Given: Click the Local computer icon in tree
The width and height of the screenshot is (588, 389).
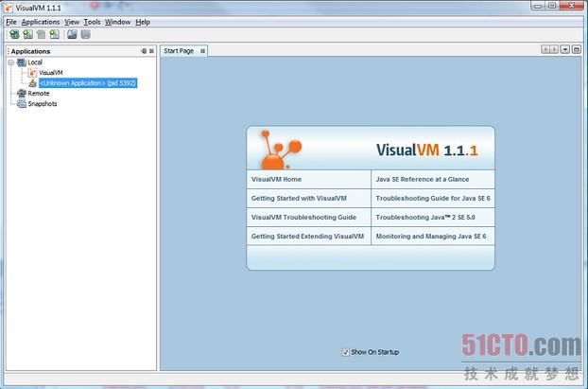Looking at the screenshot, I should 22,62.
